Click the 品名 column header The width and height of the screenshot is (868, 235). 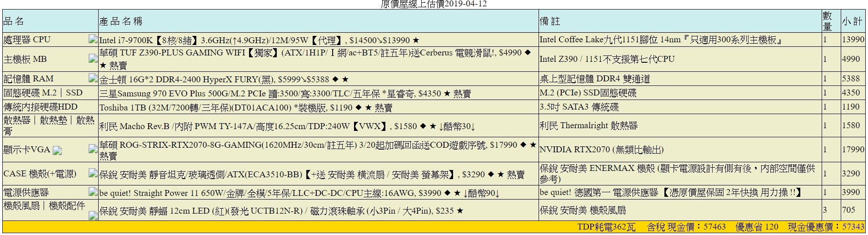tap(50, 21)
